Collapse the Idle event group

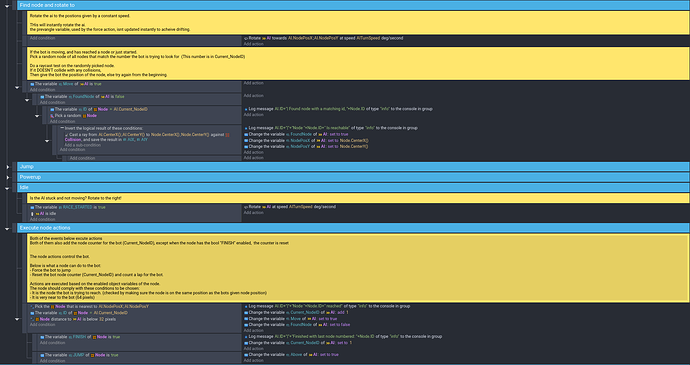coord(7,188)
